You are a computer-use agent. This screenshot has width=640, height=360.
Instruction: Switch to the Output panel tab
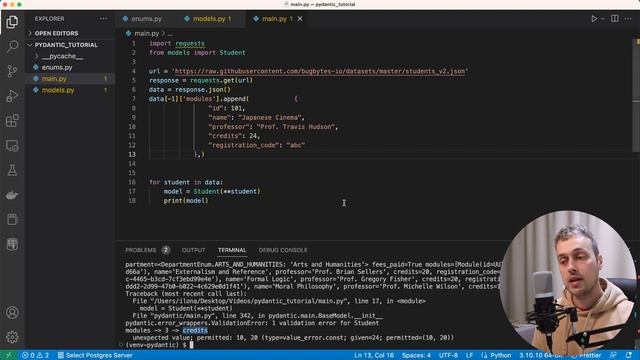[193, 250]
